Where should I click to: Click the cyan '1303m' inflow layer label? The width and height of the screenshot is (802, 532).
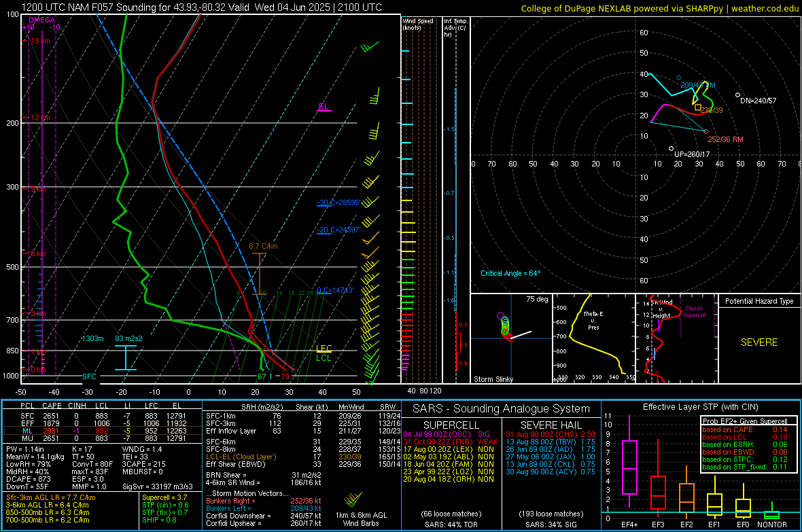(x=92, y=338)
